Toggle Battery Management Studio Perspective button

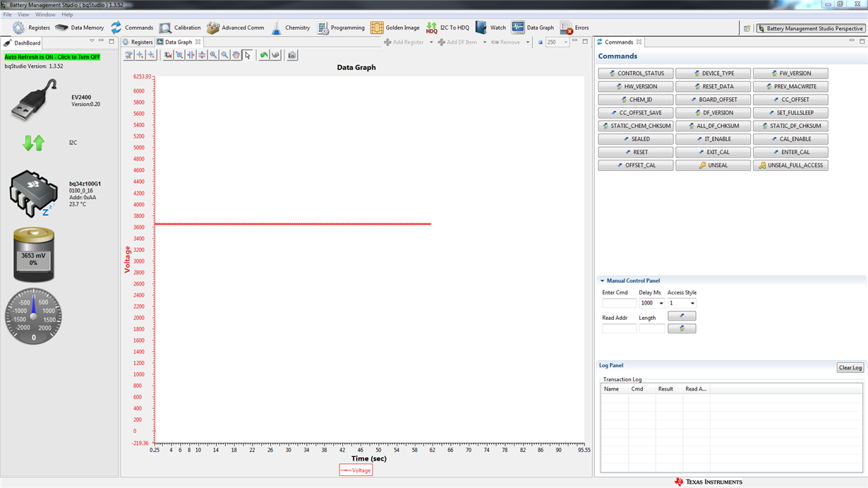point(810,28)
